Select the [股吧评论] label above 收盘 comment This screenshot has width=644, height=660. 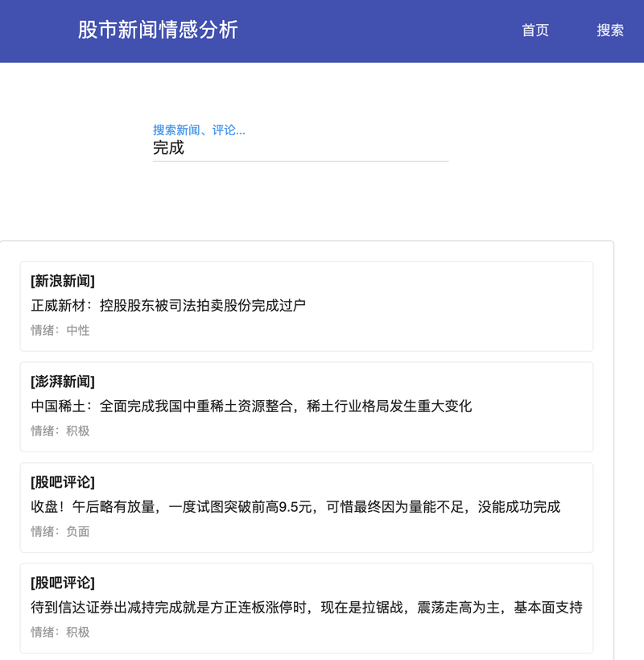point(63,482)
